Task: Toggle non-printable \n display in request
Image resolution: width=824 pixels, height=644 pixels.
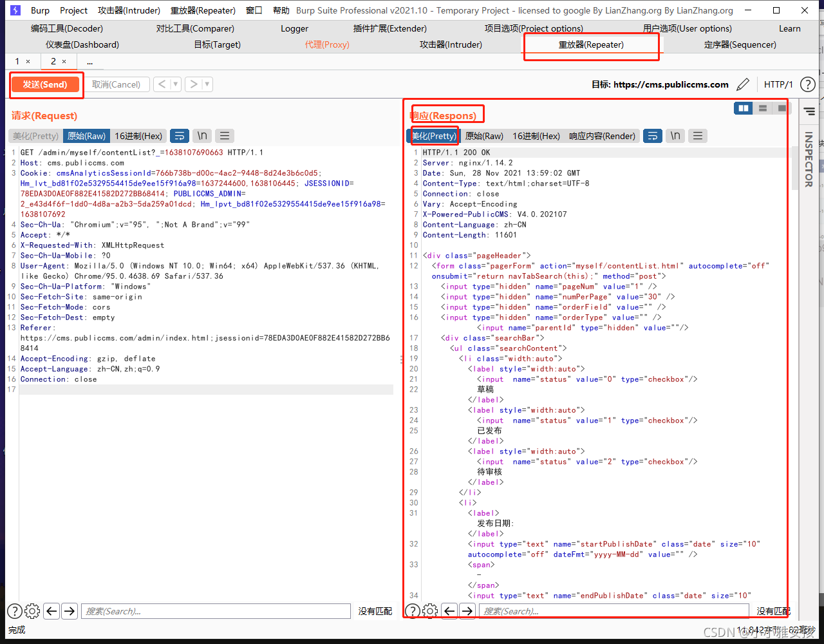Action: tap(202, 136)
